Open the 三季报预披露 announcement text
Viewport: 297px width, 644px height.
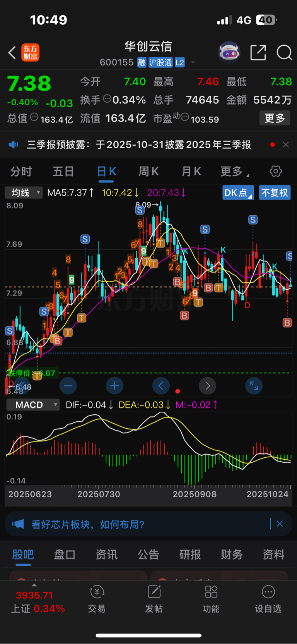139,144
